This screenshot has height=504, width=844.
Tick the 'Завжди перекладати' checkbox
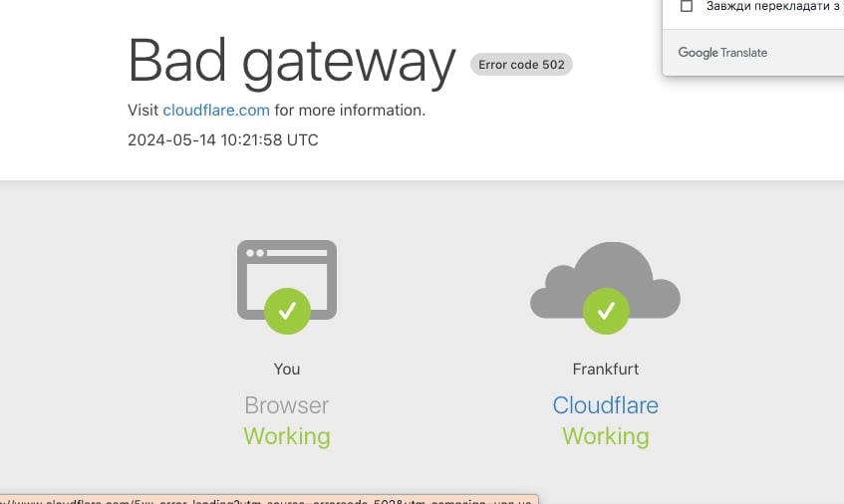tap(687, 6)
